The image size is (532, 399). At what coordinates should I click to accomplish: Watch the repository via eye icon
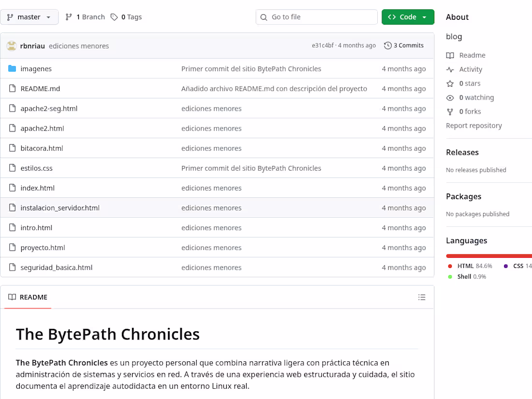[x=451, y=97]
